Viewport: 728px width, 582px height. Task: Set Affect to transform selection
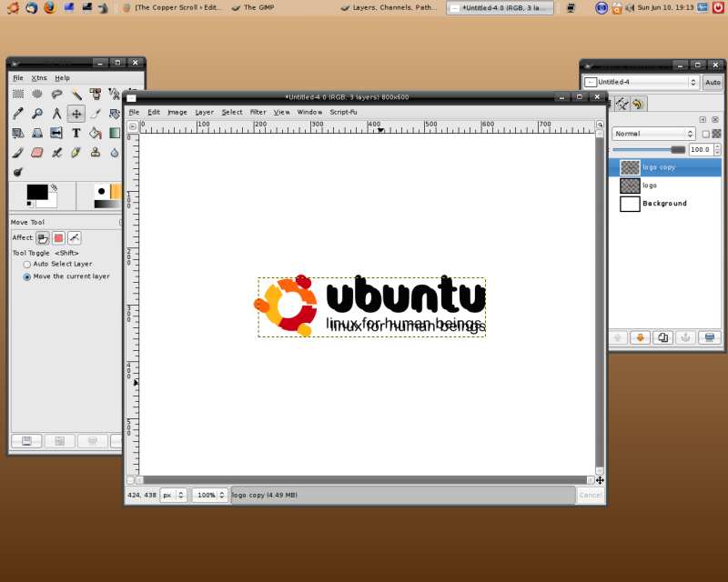coord(58,238)
